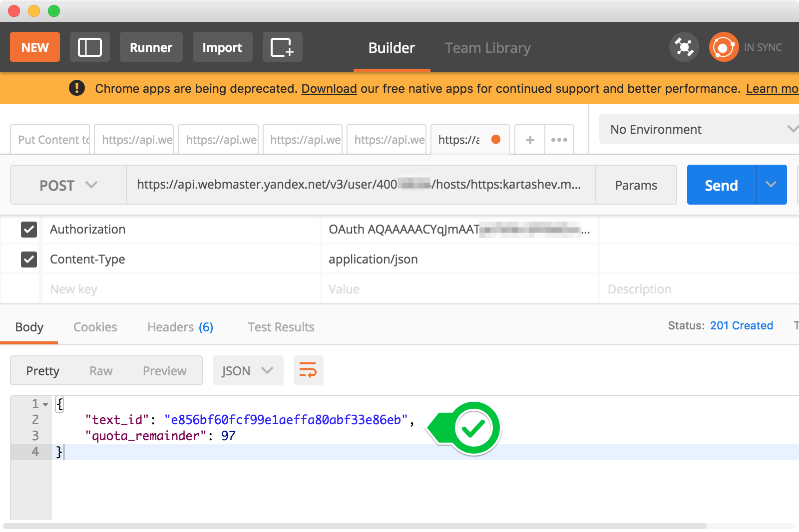799x532 pixels.
Task: Switch to Team Library tab
Action: pyautogui.click(x=487, y=48)
